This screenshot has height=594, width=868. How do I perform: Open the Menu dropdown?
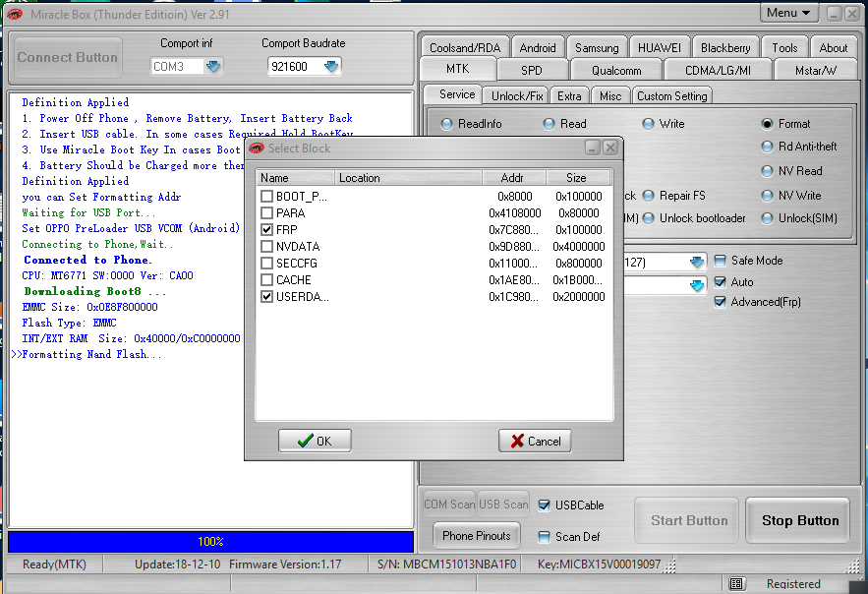(788, 13)
